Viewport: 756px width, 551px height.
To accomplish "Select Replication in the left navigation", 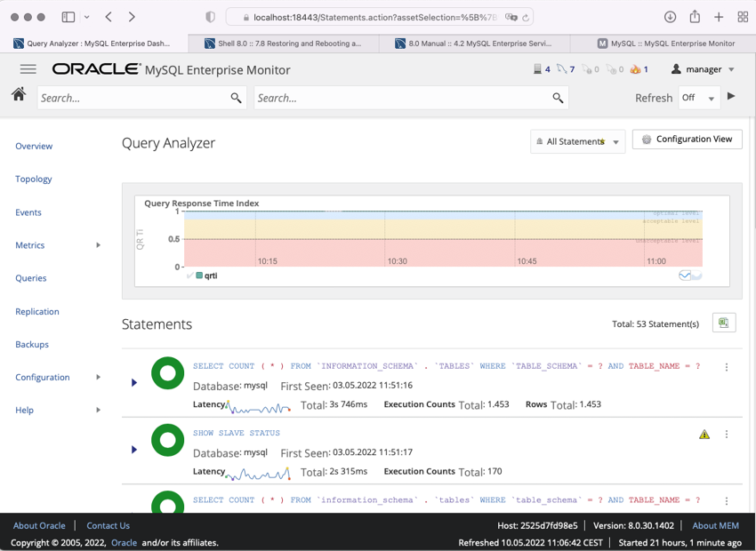I will pyautogui.click(x=37, y=311).
